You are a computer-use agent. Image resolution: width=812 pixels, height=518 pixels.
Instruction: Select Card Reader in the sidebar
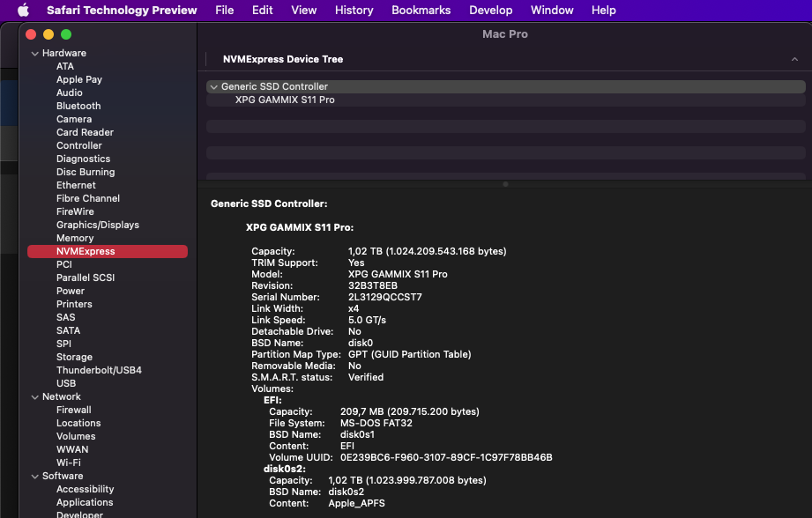click(85, 132)
